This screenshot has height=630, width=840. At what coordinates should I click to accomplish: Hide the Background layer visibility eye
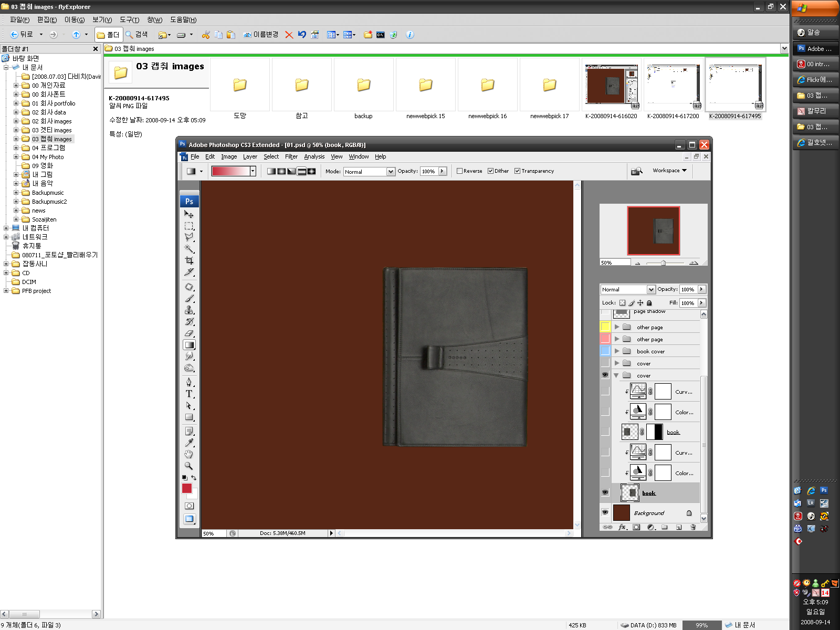point(605,512)
